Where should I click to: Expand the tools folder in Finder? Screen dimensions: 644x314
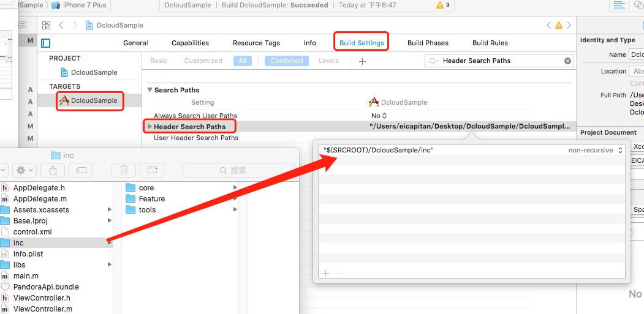point(235,210)
